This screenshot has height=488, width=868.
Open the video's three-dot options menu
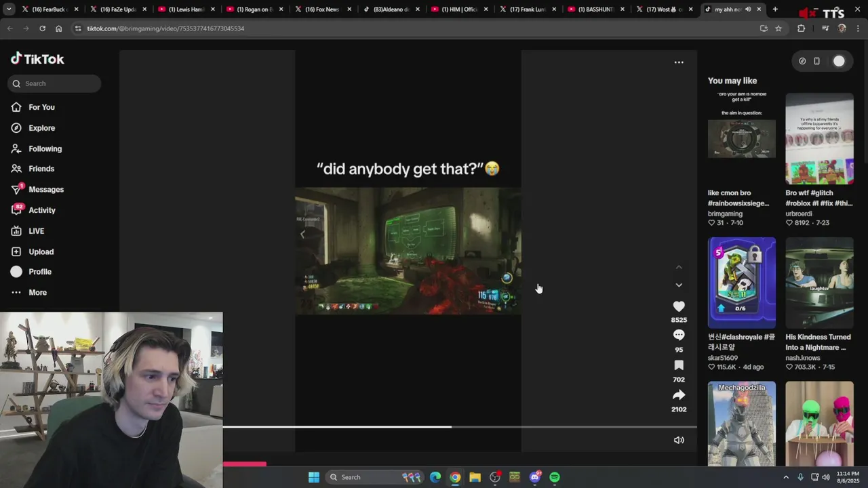click(679, 62)
